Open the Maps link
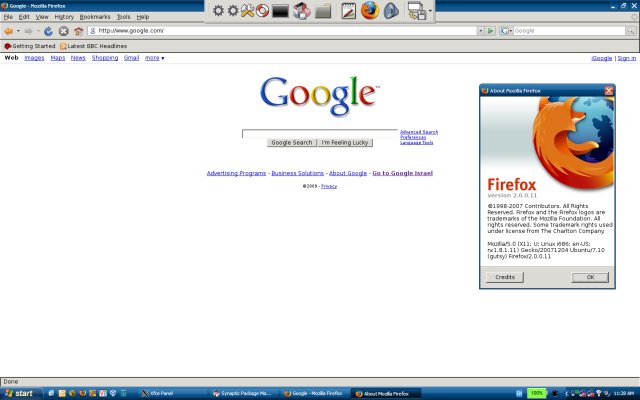Image resolution: width=640 pixels, height=400 pixels. [x=58, y=58]
